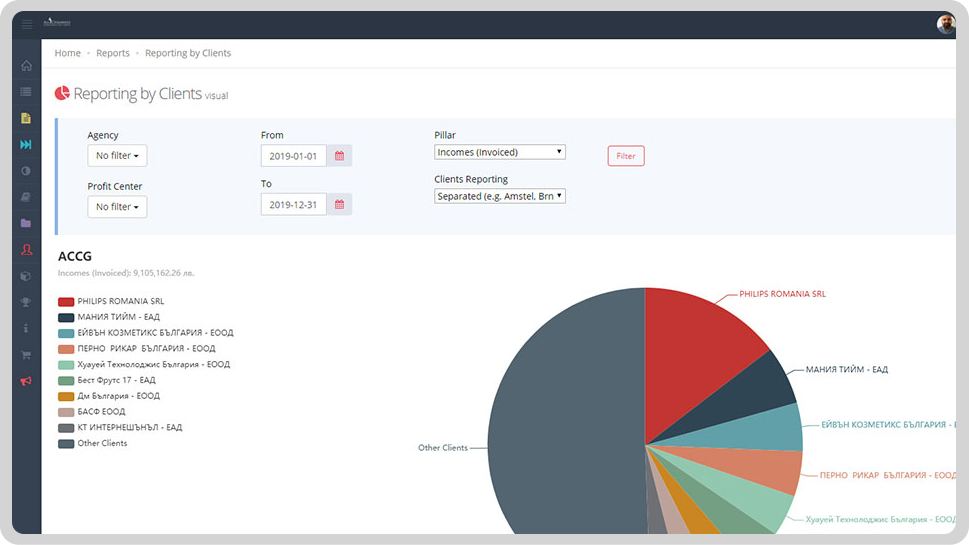The image size is (969, 545).
Task: Open the red megaphone sidebar icon
Action: [26, 381]
